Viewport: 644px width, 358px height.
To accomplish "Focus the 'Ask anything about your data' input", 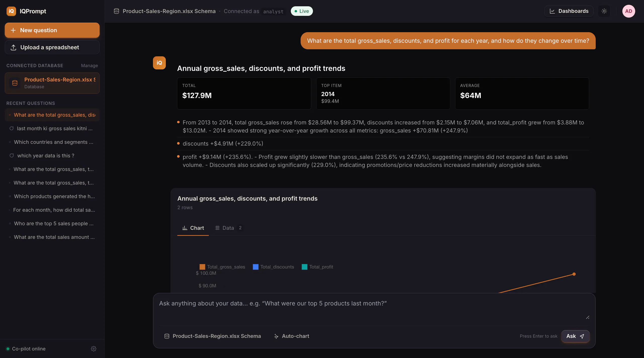I will point(374,309).
